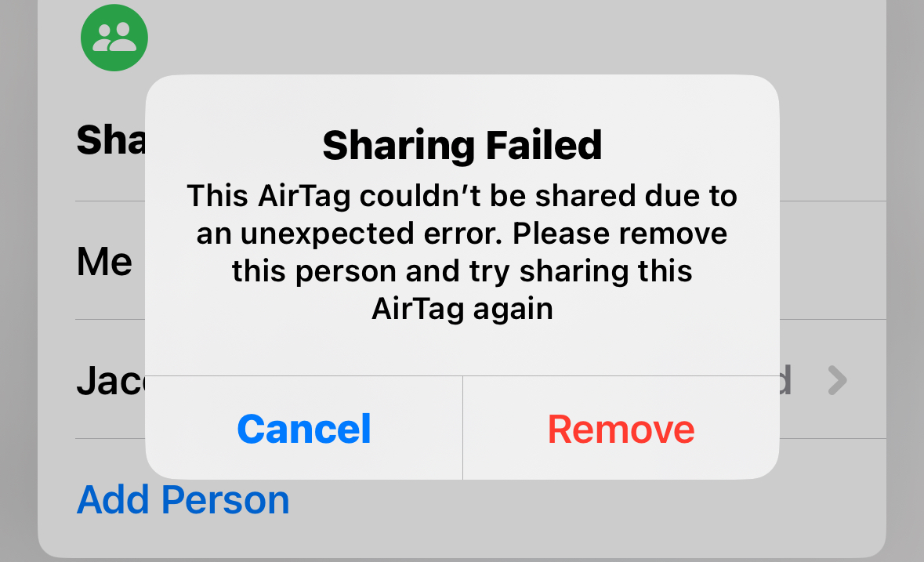The image size is (924, 562).
Task: Click the word Sharing in the alert title
Action: (x=398, y=146)
